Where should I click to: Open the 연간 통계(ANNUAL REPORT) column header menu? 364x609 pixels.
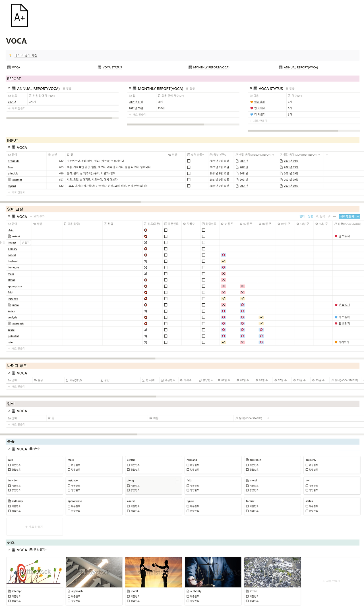(x=256, y=155)
